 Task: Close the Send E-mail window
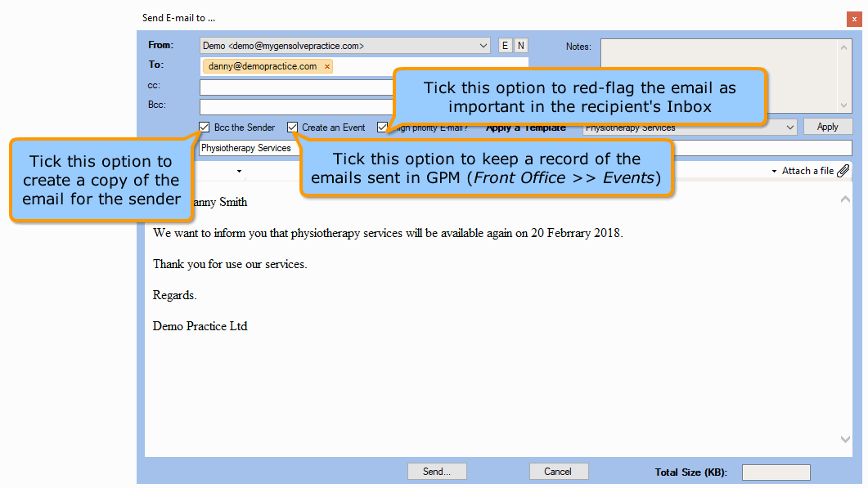tap(854, 18)
